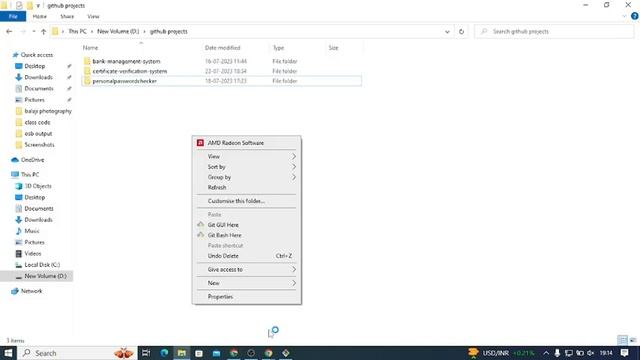Viewport: 640px width, 360px height.
Task: Open Quick access in navigation pane
Action: coord(36,55)
